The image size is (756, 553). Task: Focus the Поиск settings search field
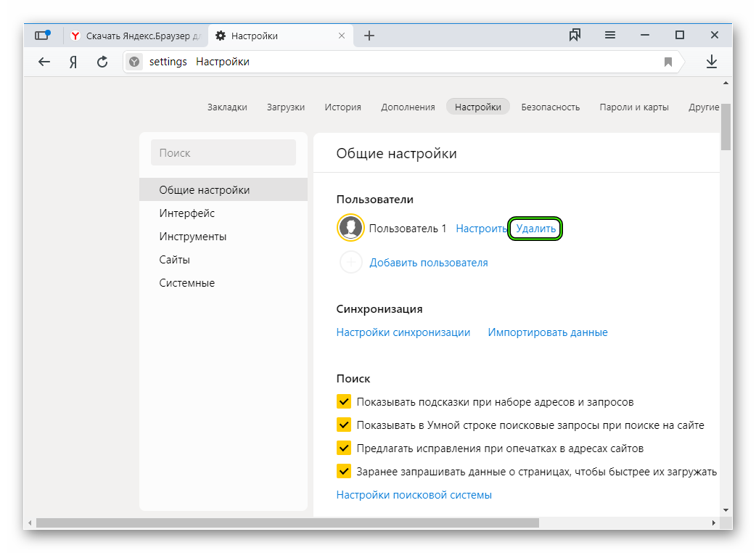pos(223,153)
